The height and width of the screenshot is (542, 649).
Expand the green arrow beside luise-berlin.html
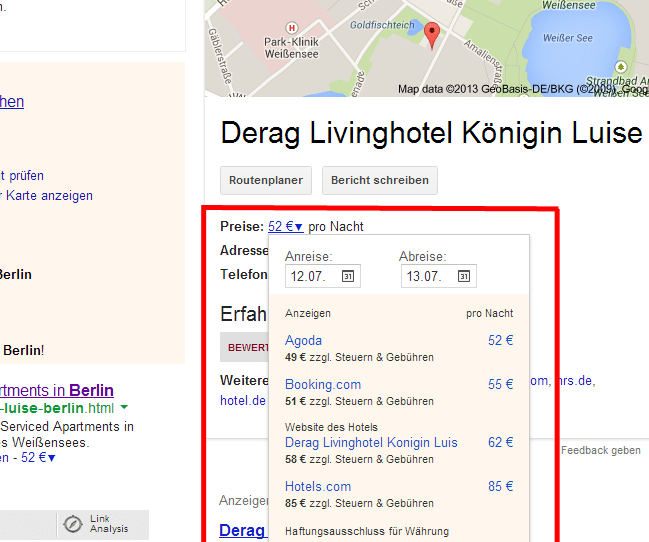click(x=124, y=407)
